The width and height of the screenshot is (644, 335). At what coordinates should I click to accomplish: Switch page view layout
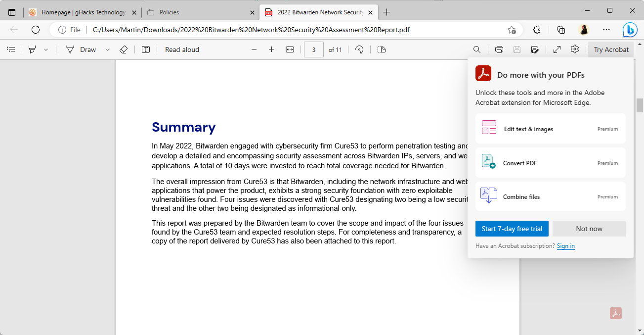pyautogui.click(x=382, y=49)
